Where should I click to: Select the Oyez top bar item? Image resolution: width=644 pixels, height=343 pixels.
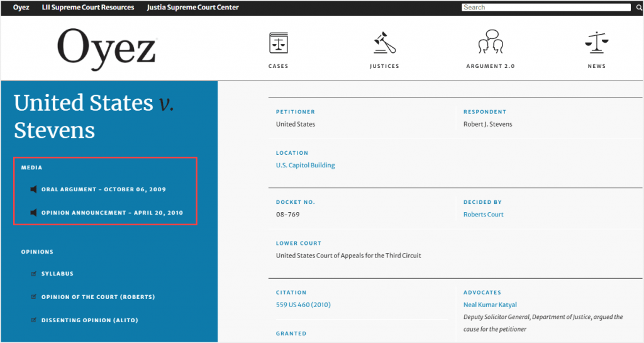[x=21, y=8]
